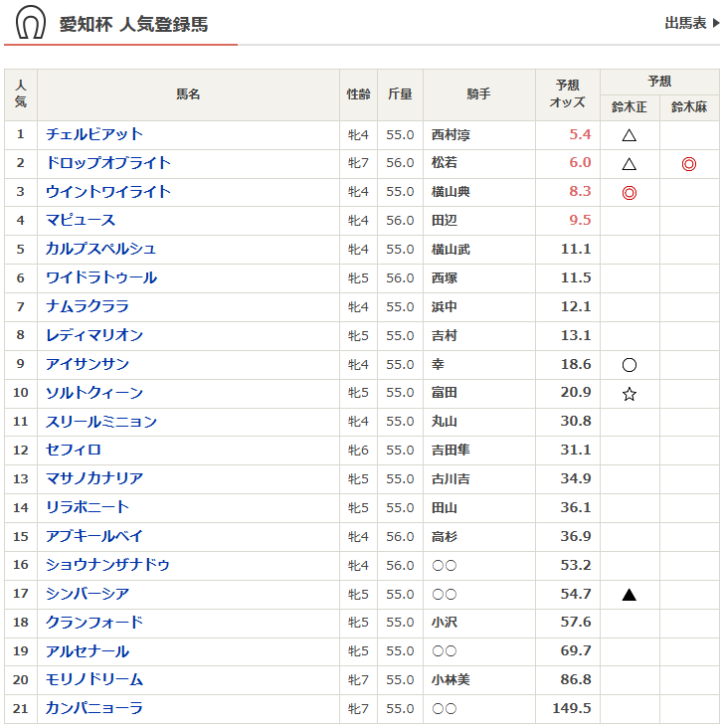Click the star mark in ソルトクィーン row

click(x=629, y=394)
